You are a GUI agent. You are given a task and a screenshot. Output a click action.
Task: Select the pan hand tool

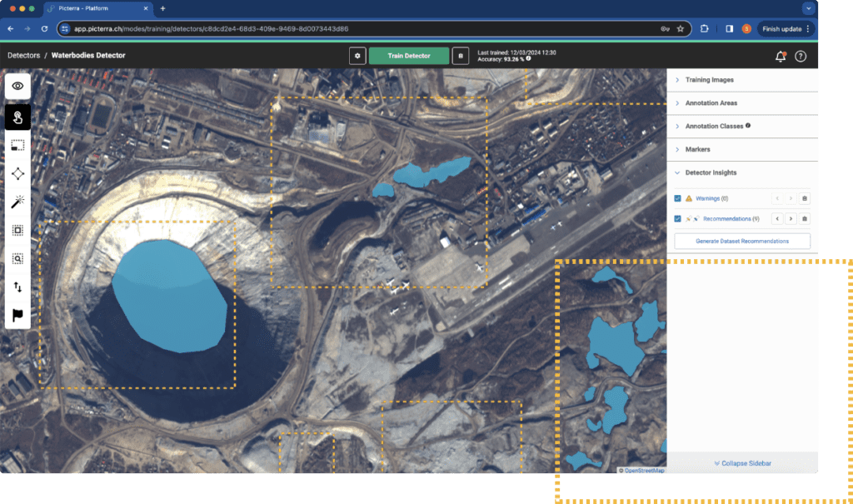17,117
